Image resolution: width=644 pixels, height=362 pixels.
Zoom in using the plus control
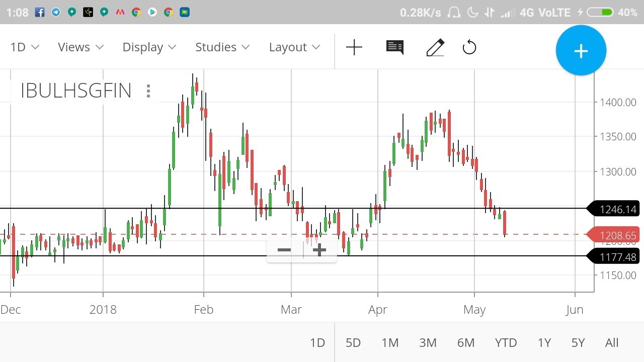319,250
